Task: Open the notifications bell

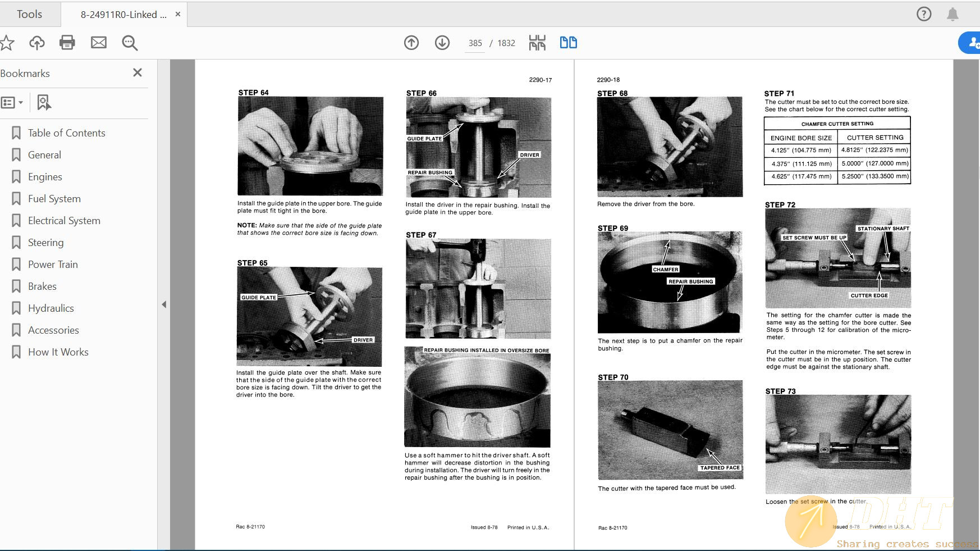Action: pos(952,14)
